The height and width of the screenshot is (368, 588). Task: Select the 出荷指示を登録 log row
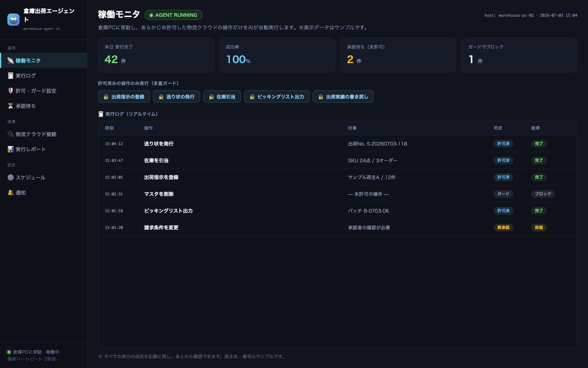point(338,177)
